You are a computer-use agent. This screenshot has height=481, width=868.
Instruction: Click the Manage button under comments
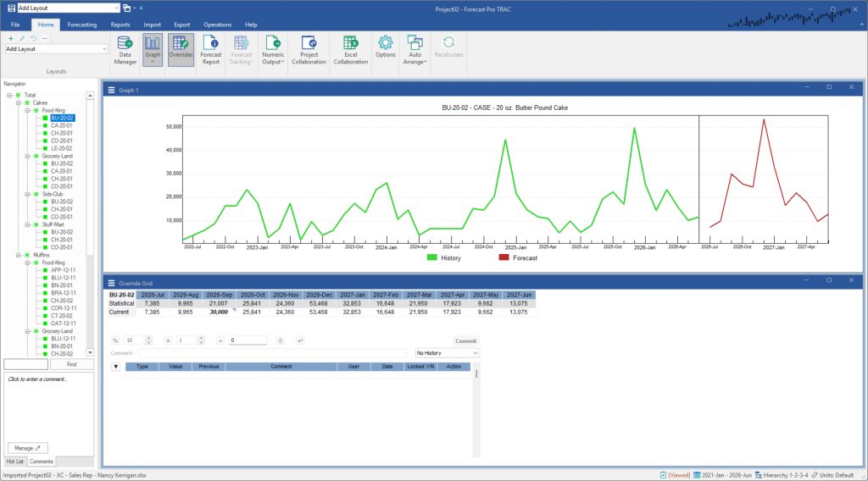[x=28, y=447]
